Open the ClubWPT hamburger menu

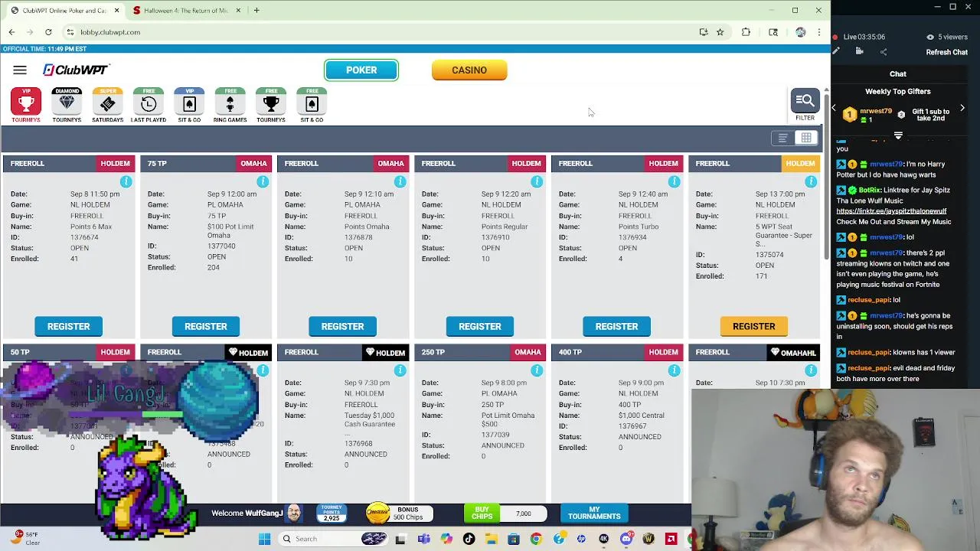(x=20, y=70)
